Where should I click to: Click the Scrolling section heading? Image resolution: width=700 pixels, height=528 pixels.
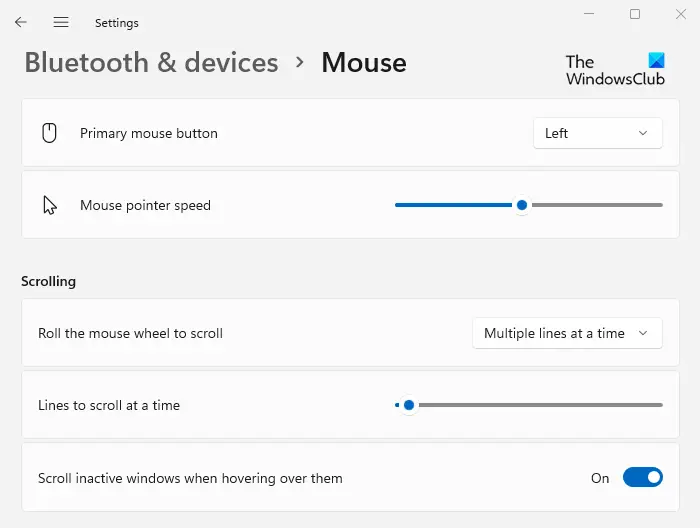tap(48, 281)
